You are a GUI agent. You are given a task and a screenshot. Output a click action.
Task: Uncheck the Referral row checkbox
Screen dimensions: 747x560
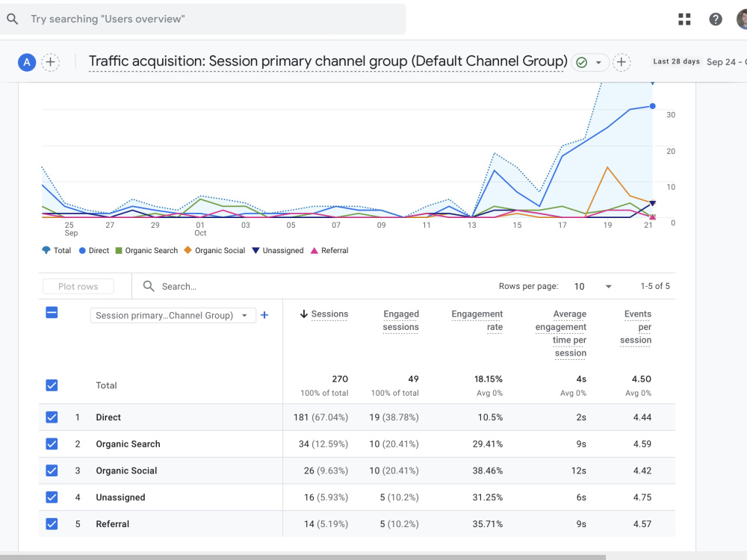(52, 524)
